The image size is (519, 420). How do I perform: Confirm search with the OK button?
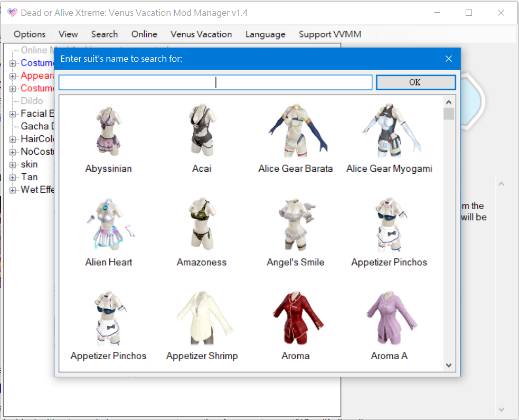pyautogui.click(x=416, y=82)
